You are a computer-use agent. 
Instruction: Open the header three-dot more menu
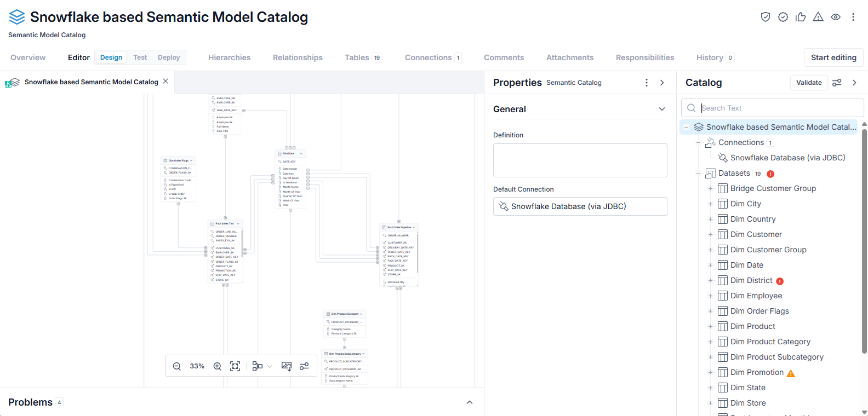tap(853, 17)
